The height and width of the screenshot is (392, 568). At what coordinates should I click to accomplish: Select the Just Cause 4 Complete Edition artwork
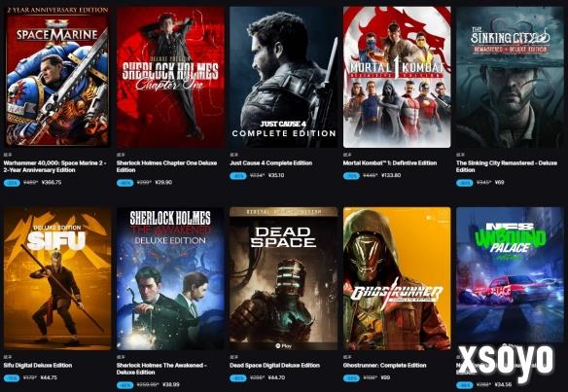(x=284, y=77)
